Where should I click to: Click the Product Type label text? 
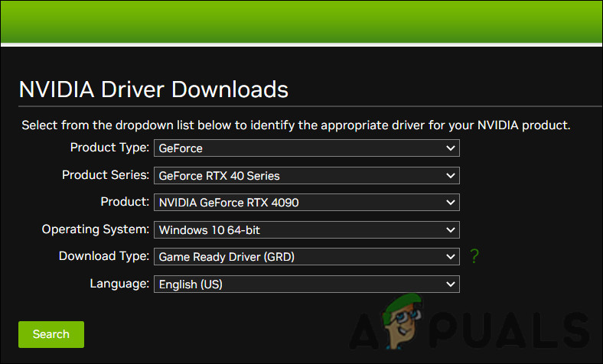click(x=109, y=148)
